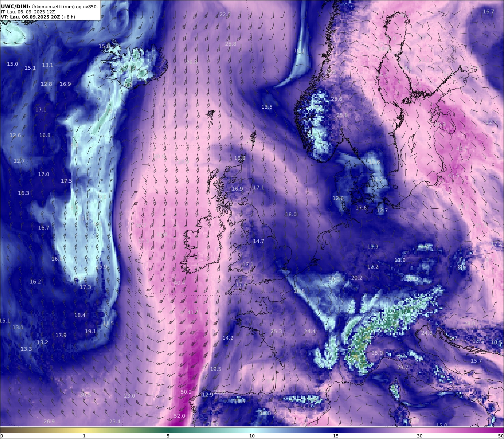The image size is (504, 439).
Task: Click the 'IT: Lau. 06. 09. 2025 12Z' line
Action: pos(29,11)
